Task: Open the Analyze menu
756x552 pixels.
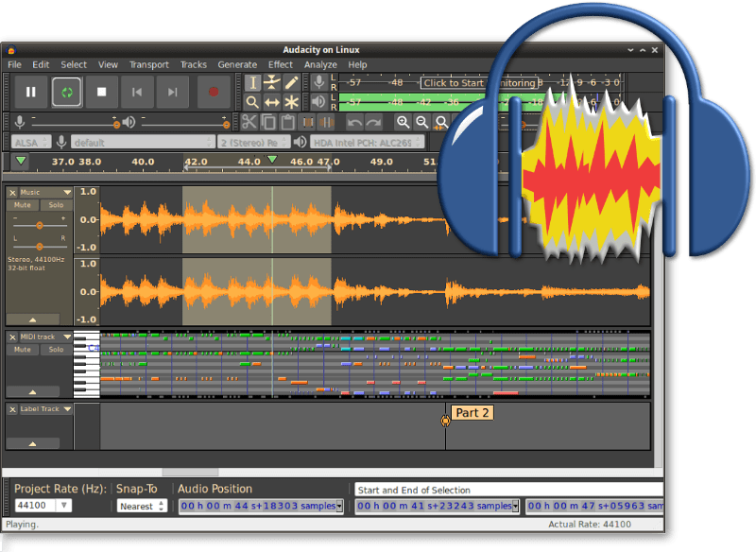Action: click(x=320, y=64)
